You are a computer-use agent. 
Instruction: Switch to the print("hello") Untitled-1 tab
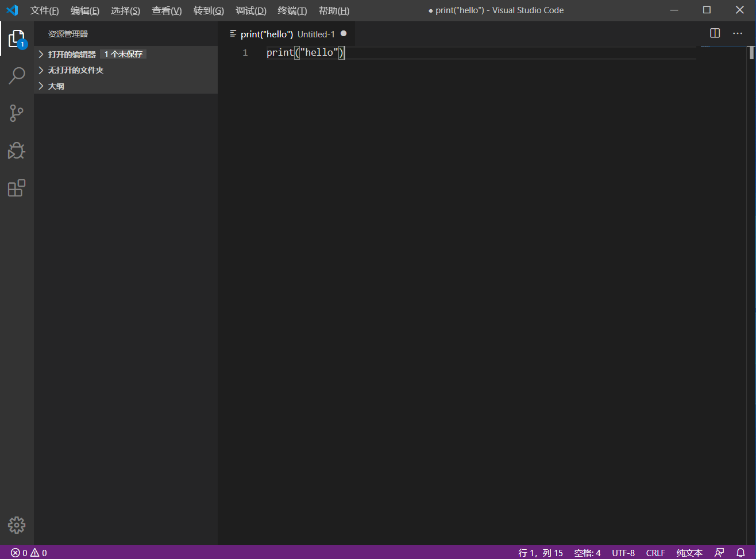[287, 33]
